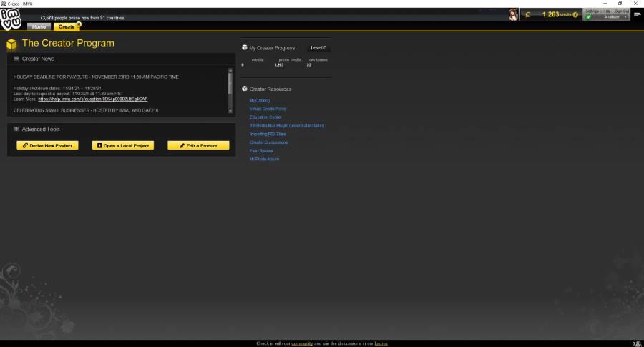This screenshot has width=644, height=347.
Task: Click the gold credits coin icon
Action: (528, 15)
